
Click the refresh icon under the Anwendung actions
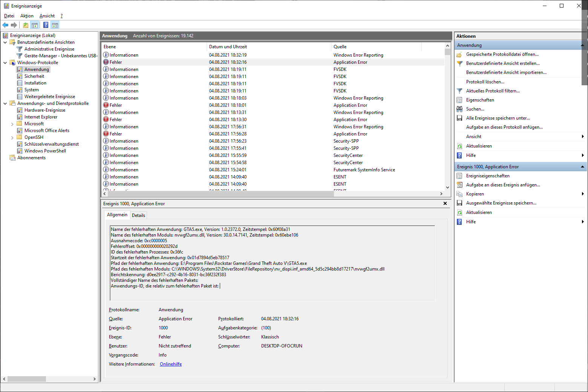pos(459,146)
